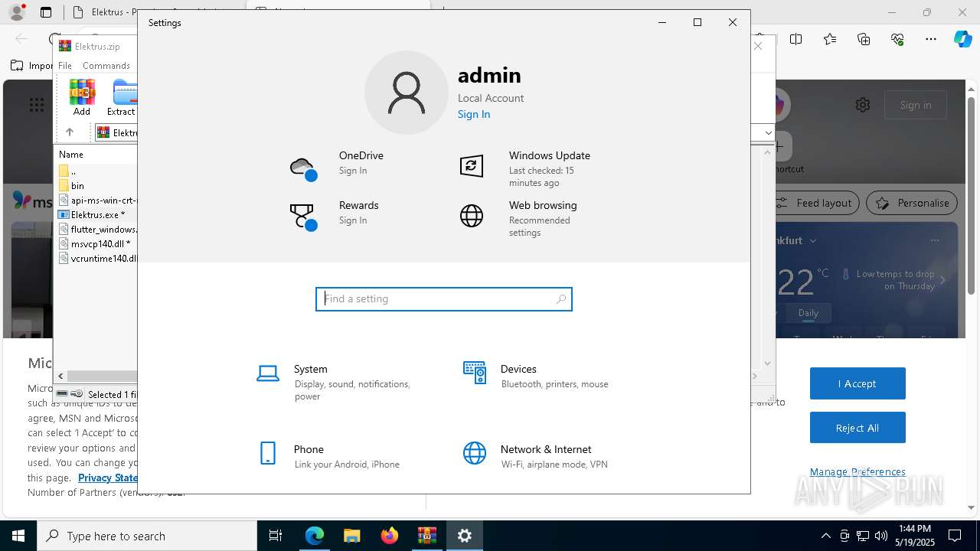Open Manage Preferences link
Screen dimensions: 980x551
857,471
